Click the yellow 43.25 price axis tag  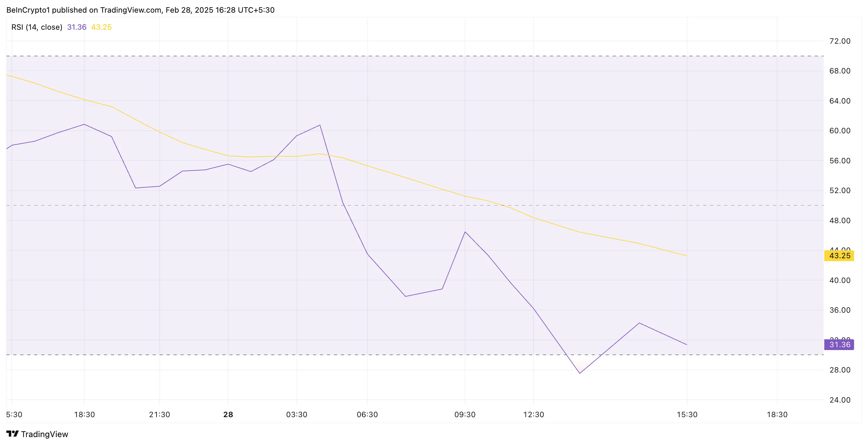click(839, 256)
